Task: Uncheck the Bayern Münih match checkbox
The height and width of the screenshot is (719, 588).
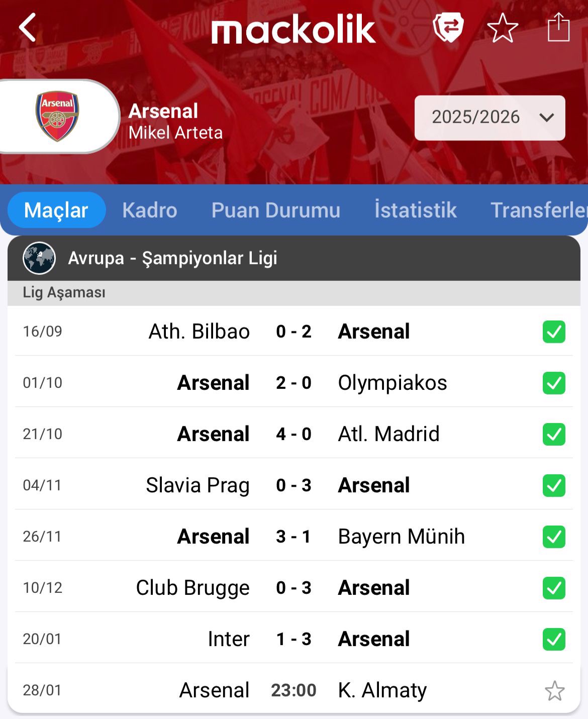Action: pyautogui.click(x=554, y=537)
